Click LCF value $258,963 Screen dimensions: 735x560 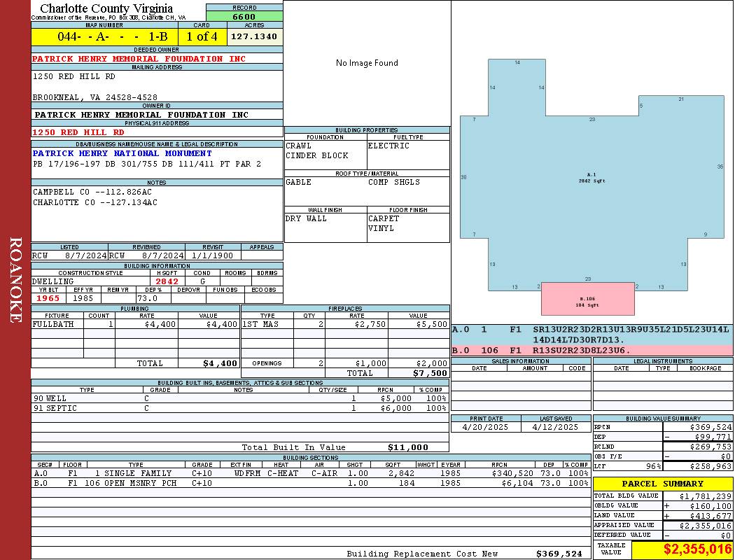[x=710, y=467]
